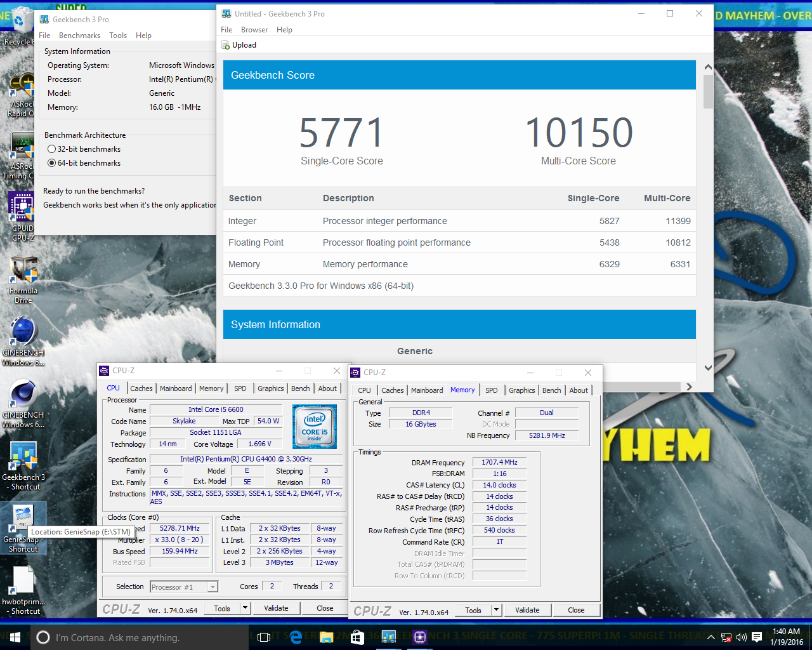Click scroll up arrow in Geekbench results
This screenshot has width=812, height=650.
click(708, 67)
